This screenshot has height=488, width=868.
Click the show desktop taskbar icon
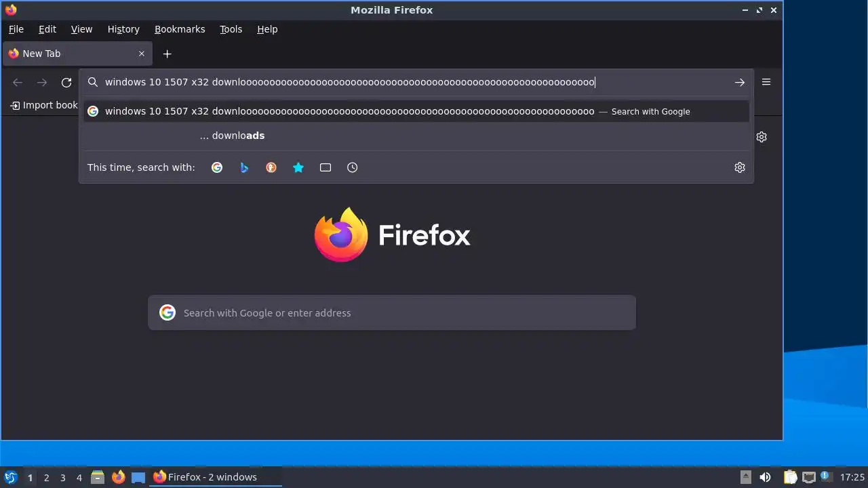tap(138, 477)
